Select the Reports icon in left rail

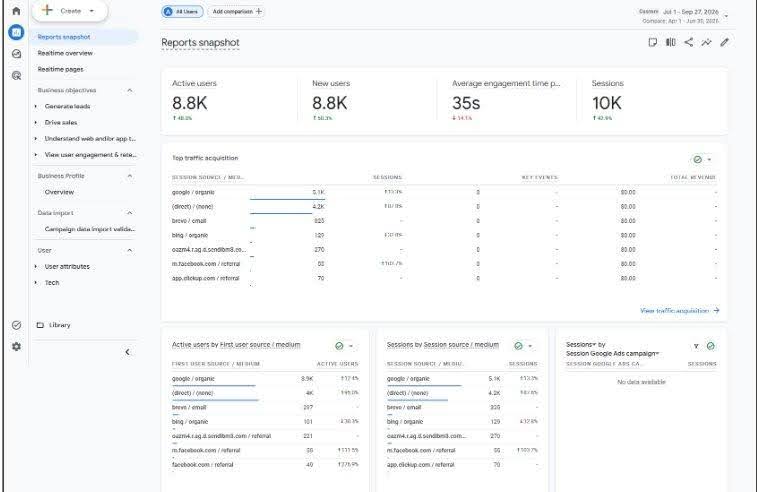click(x=16, y=32)
